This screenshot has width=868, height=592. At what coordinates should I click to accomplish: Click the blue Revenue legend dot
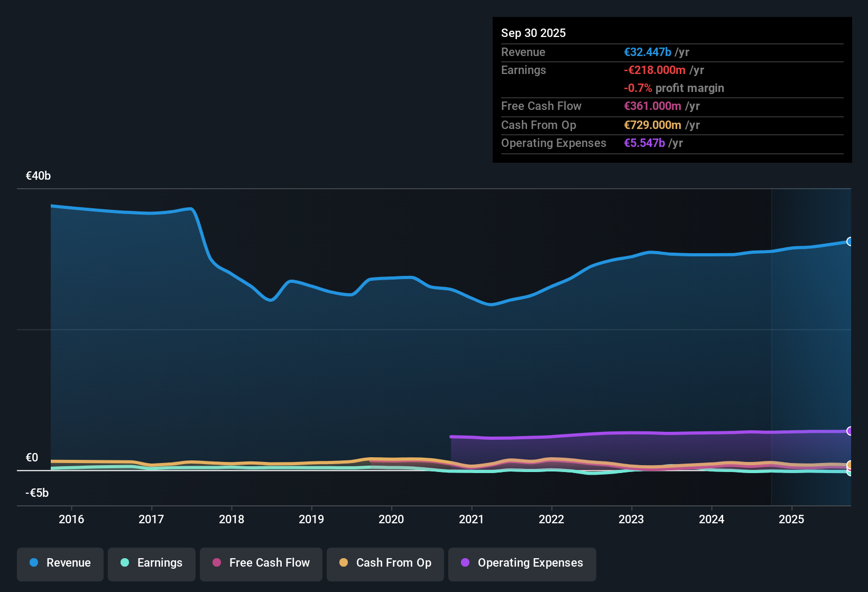[x=34, y=562]
